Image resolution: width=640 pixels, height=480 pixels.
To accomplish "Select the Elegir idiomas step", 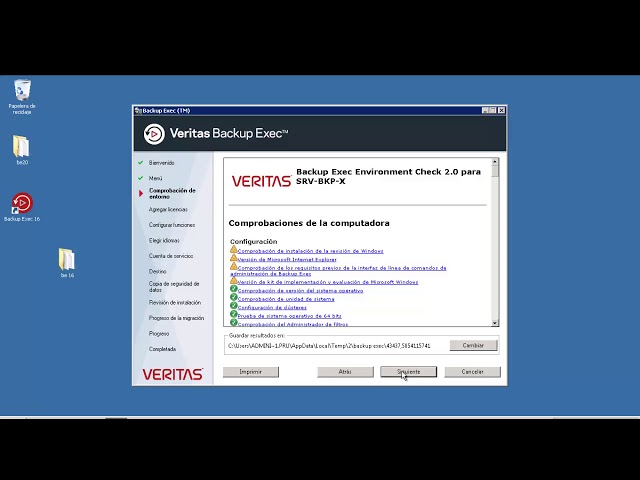I will (x=164, y=240).
